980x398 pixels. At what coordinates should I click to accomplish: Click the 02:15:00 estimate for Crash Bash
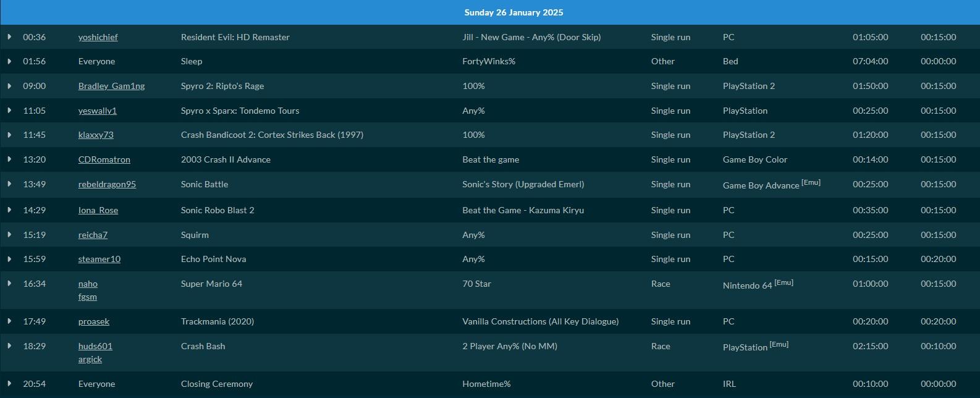tap(871, 346)
